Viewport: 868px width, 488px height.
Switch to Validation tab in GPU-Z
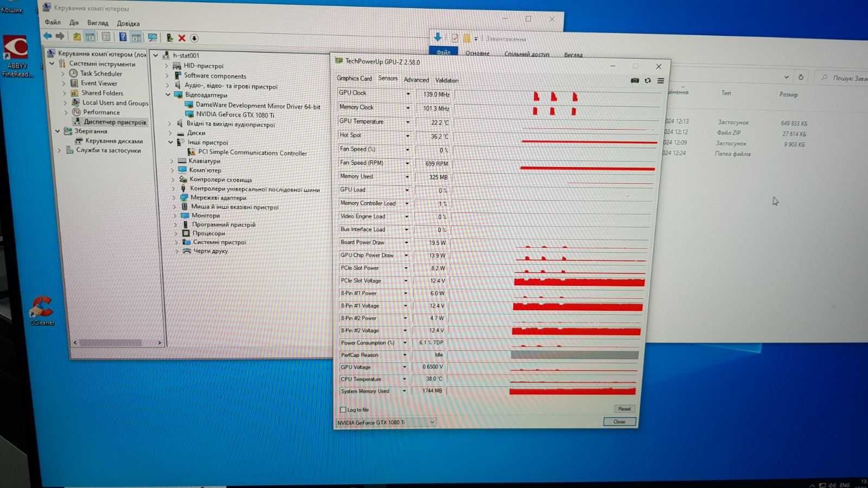446,80
